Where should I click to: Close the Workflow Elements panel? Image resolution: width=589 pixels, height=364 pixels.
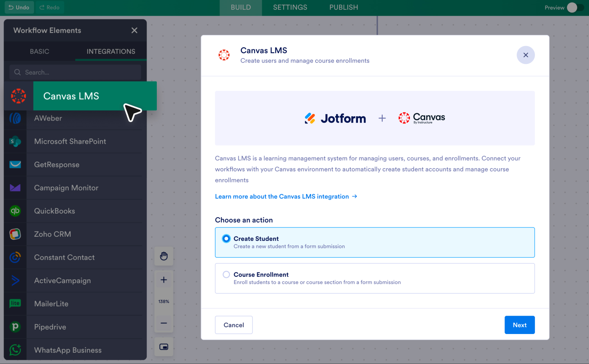point(134,30)
